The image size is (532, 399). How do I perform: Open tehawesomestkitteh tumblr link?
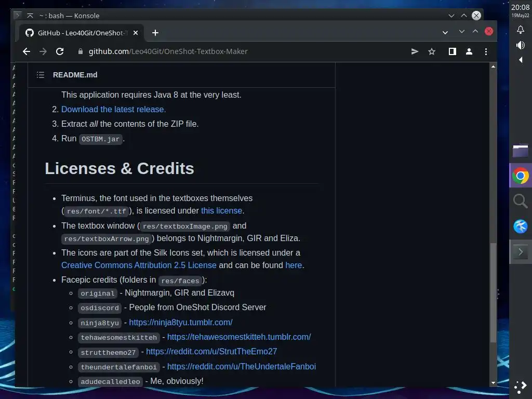(239, 337)
